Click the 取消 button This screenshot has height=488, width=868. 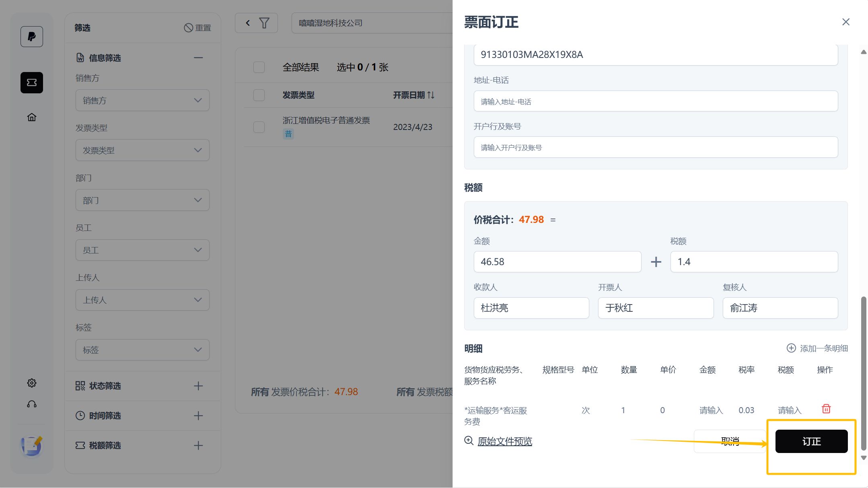[730, 441]
